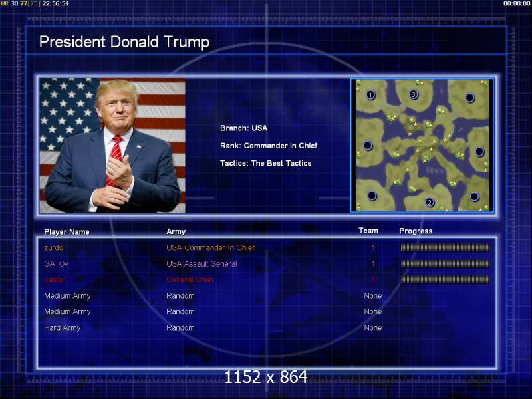This screenshot has height=399, width=532.
Task: Click the unnumbered top-right start marker on minimap
Action: (469, 98)
